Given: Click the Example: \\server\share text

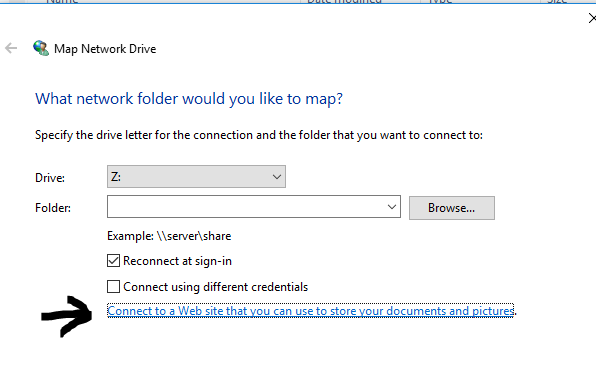Looking at the screenshot, I should click(169, 236).
